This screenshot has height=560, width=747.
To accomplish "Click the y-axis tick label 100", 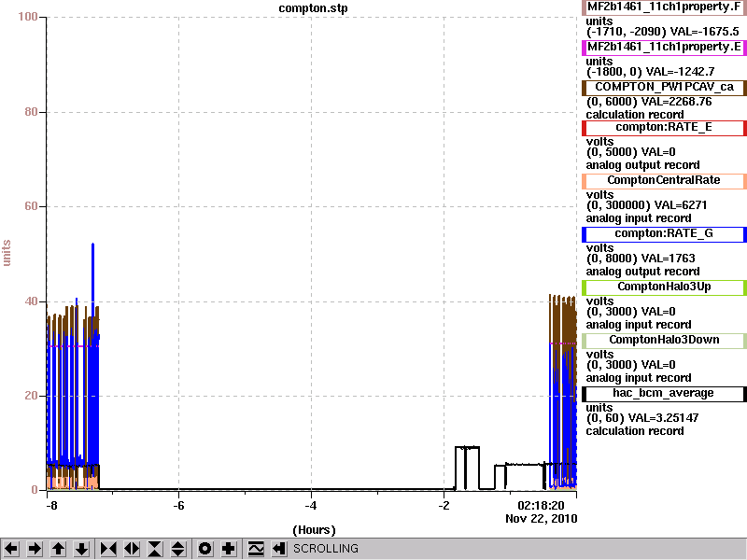I will pyautogui.click(x=28, y=17).
